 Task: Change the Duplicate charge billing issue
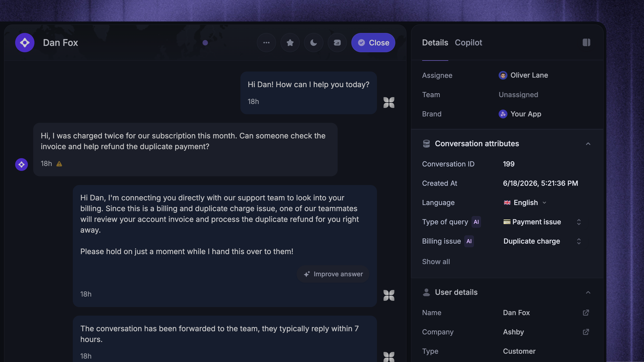(x=542, y=241)
